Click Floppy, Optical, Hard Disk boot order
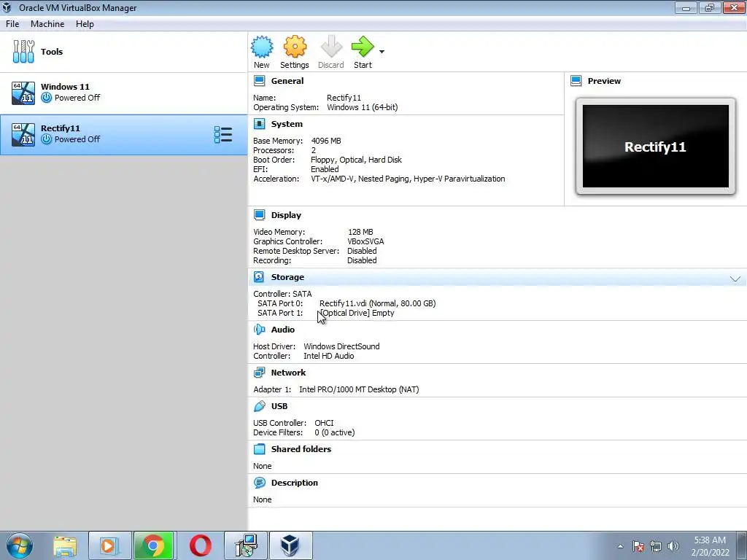 356,160
